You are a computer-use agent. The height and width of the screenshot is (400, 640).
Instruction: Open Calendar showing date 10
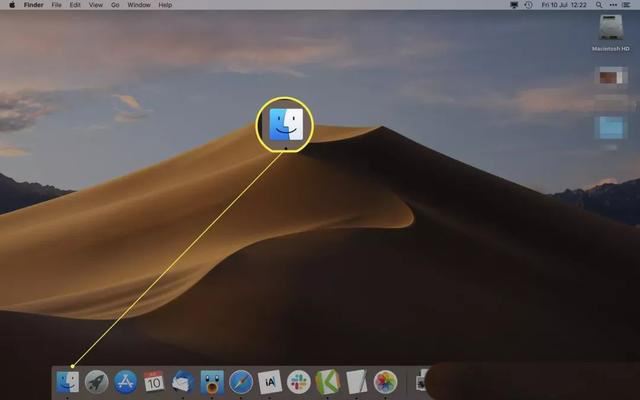point(154,381)
